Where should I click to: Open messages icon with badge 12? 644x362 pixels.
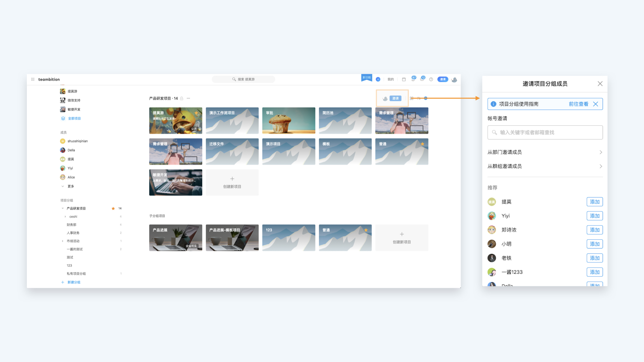coord(422,79)
